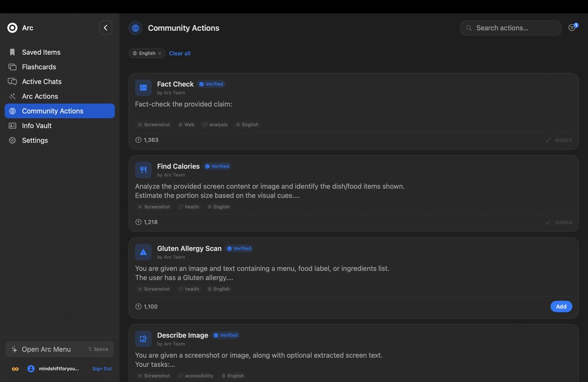Select the Web tag on Fact Check

(x=186, y=125)
